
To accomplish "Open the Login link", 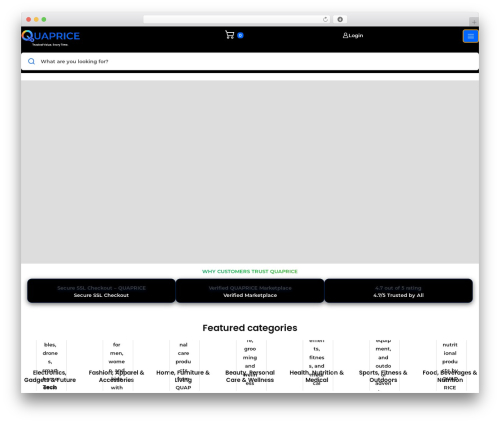I will click(356, 36).
